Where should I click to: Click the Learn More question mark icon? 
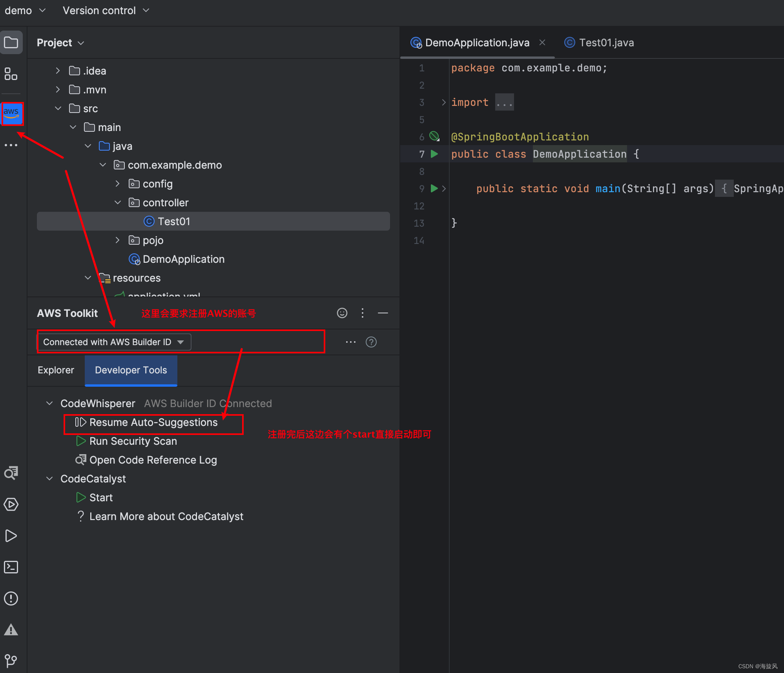(x=81, y=516)
